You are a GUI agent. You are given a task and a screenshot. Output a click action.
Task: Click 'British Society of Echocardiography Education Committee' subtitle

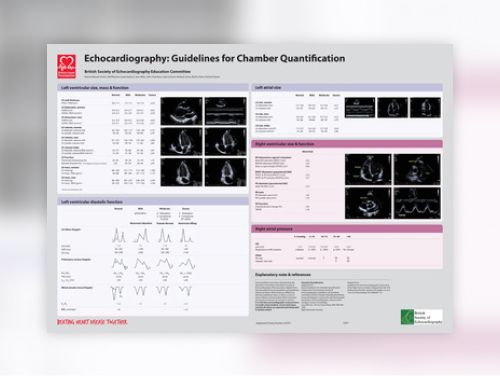[137, 71]
